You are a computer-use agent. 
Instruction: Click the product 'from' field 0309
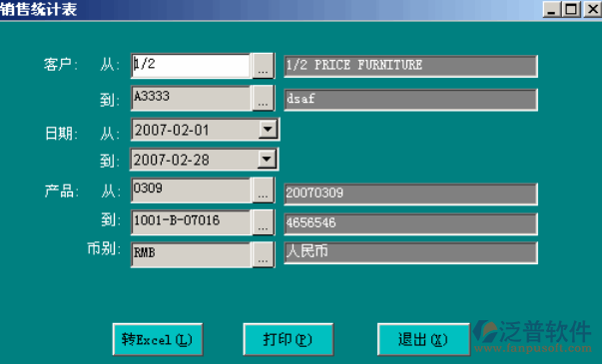pos(192,189)
